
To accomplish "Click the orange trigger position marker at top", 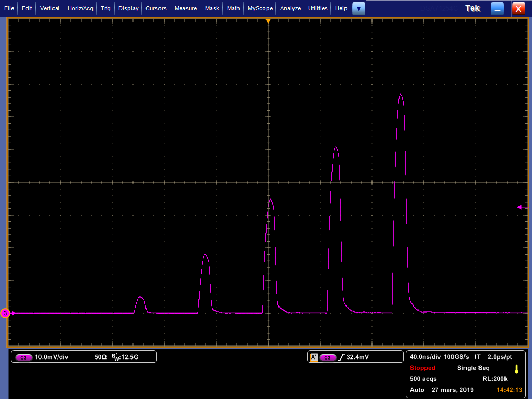I will [268, 21].
